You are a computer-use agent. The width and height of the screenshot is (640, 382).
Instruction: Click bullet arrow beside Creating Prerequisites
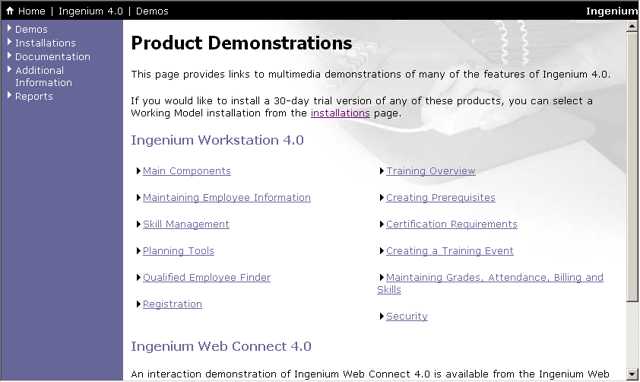point(382,197)
